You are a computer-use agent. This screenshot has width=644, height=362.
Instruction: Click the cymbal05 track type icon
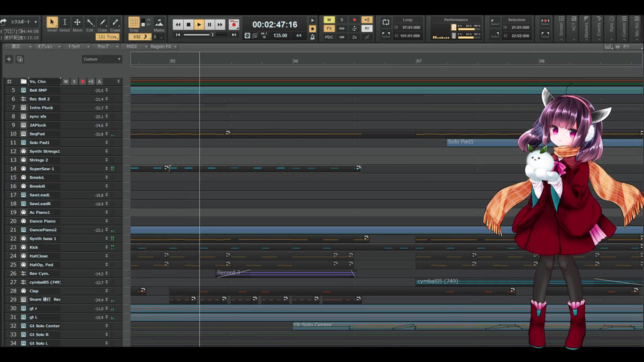(23, 282)
